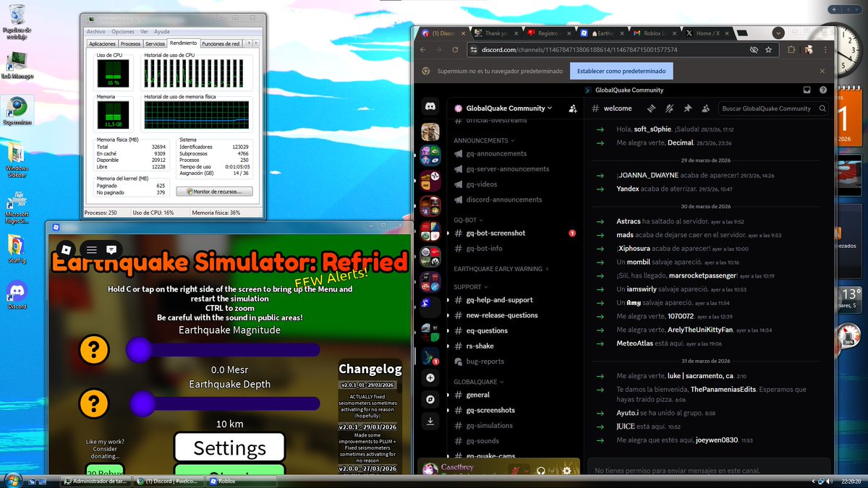Click the question mark beside Earthquake Magnitude
The height and width of the screenshot is (488, 868).
tap(94, 350)
